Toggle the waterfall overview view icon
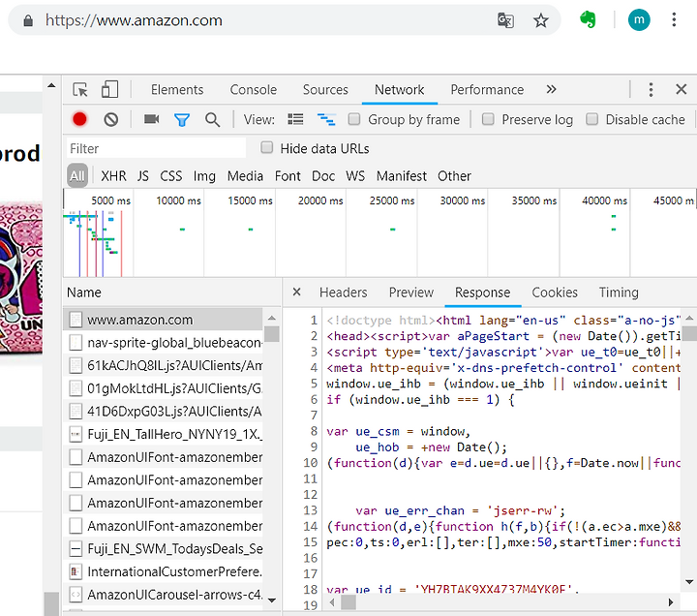The width and height of the screenshot is (697, 616). point(326,119)
